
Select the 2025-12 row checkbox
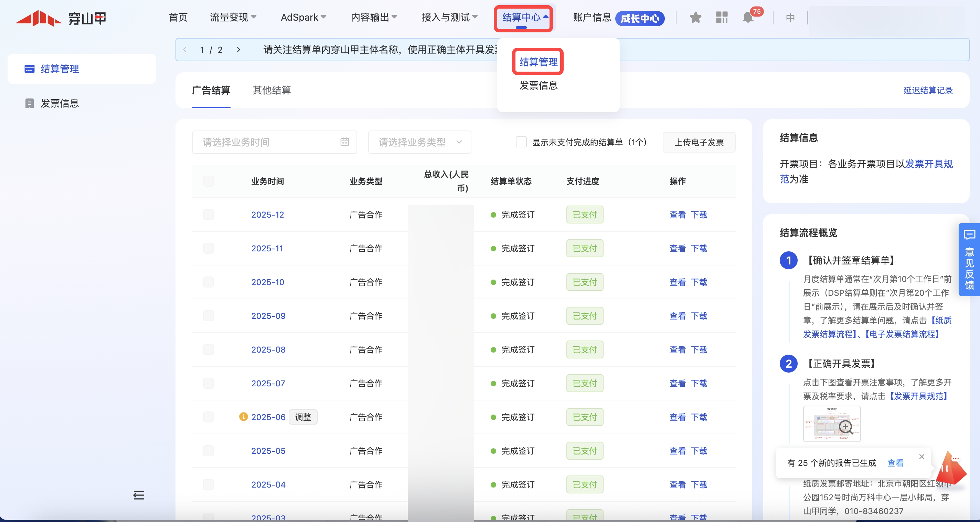pyautogui.click(x=208, y=215)
